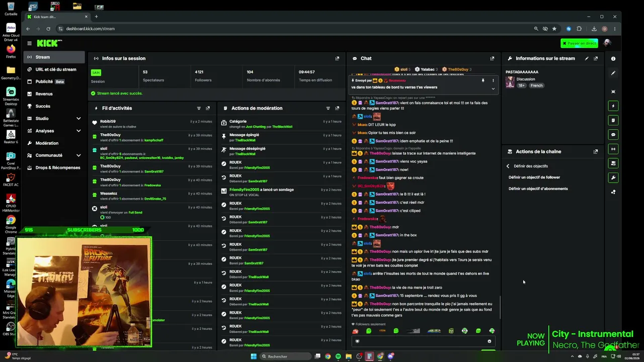Toggle the chat bubble panel in the right rail
Viewport: 644px width, 362px height.
pyautogui.click(x=613, y=135)
